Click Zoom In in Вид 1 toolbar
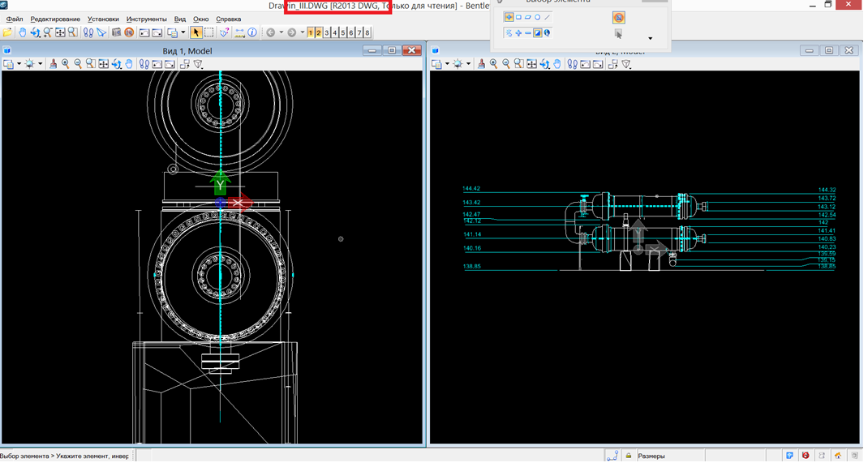The width and height of the screenshot is (868, 467). pos(66,64)
